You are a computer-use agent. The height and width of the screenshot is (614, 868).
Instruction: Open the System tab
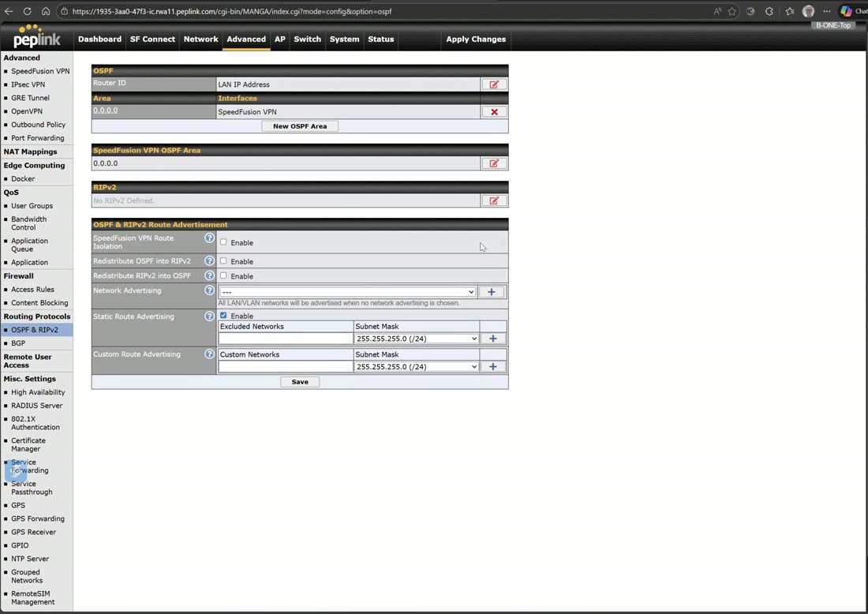coord(344,39)
